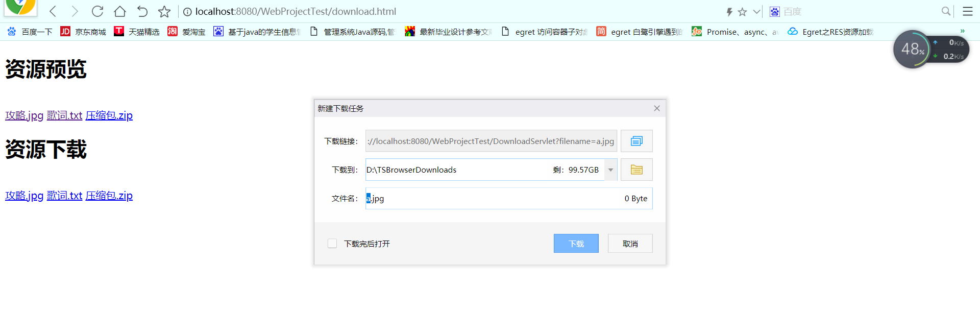Go forward with the forward arrow
980x335 pixels.
click(75, 11)
